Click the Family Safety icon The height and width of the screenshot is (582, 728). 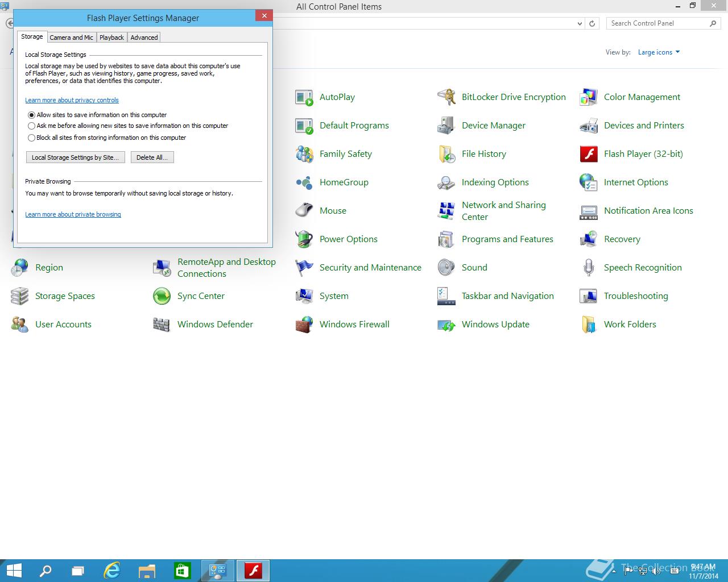coord(304,154)
